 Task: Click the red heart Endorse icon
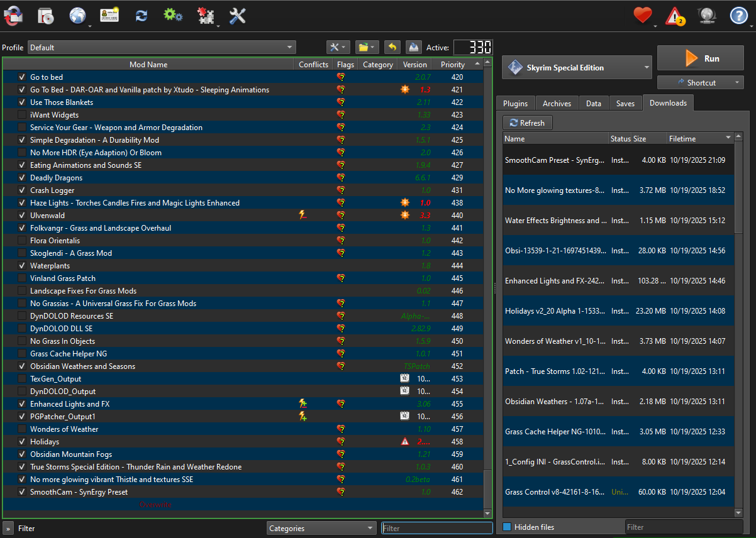(642, 16)
